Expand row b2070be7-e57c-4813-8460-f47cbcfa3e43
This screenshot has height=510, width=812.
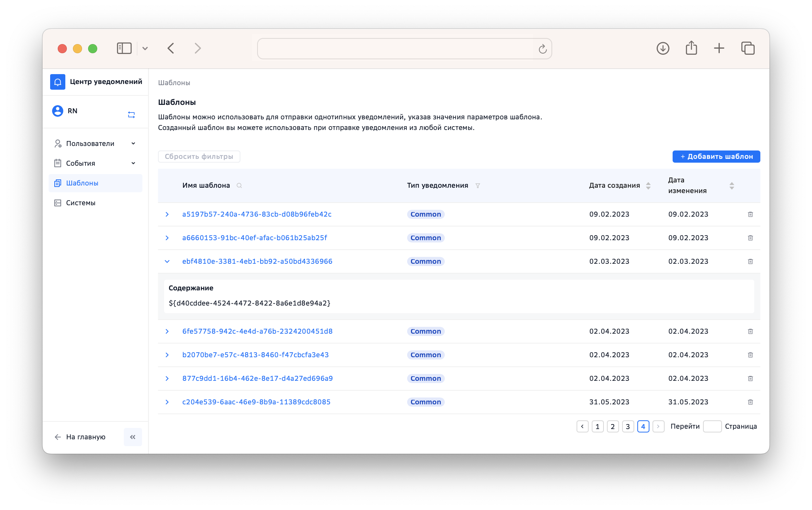coord(167,355)
